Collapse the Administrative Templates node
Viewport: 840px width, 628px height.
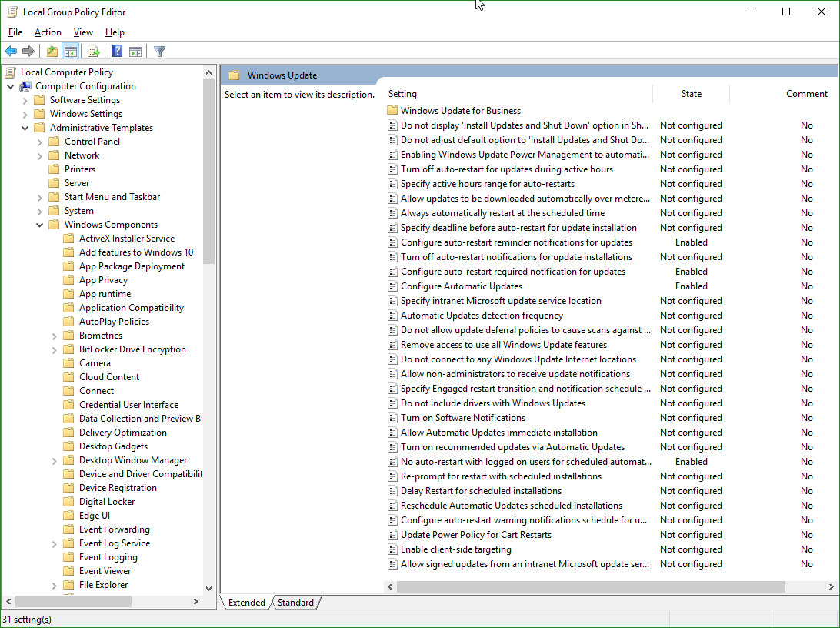click(x=25, y=128)
